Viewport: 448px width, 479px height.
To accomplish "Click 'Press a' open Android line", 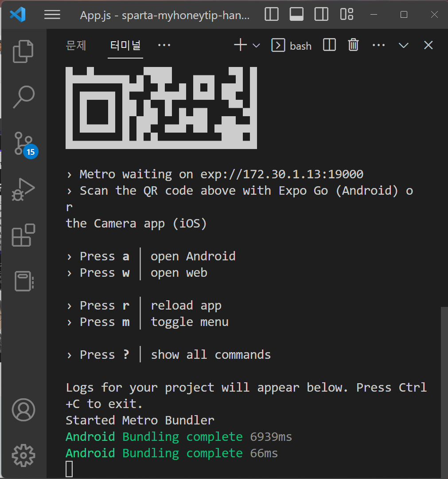I will [x=152, y=256].
